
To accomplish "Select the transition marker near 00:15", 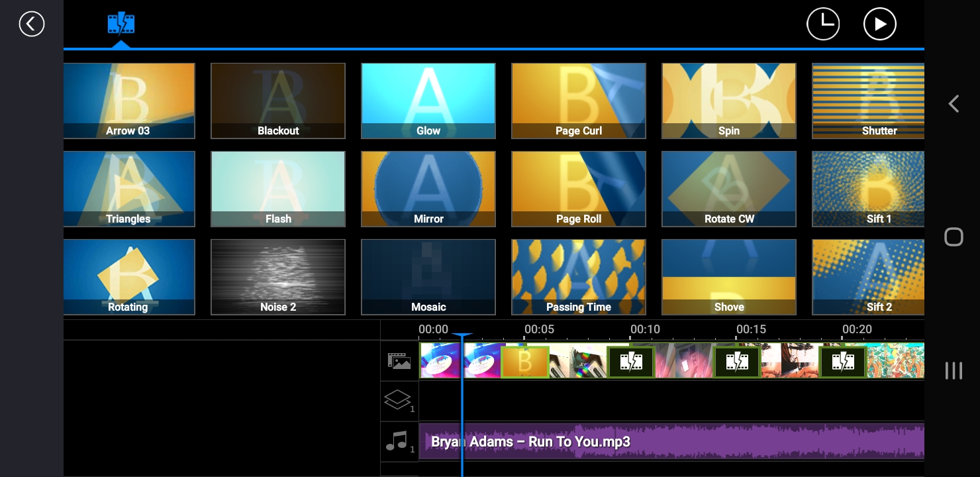I will 736,362.
